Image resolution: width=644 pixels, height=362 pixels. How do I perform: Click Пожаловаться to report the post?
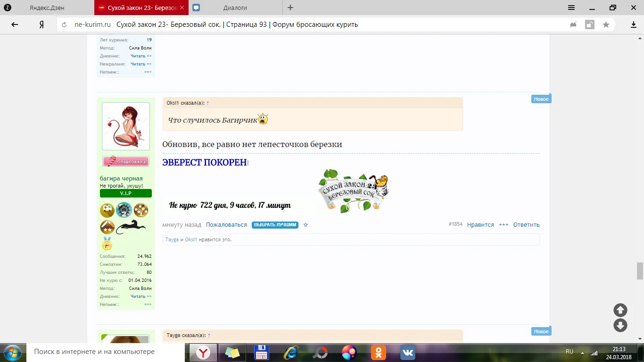click(x=226, y=225)
